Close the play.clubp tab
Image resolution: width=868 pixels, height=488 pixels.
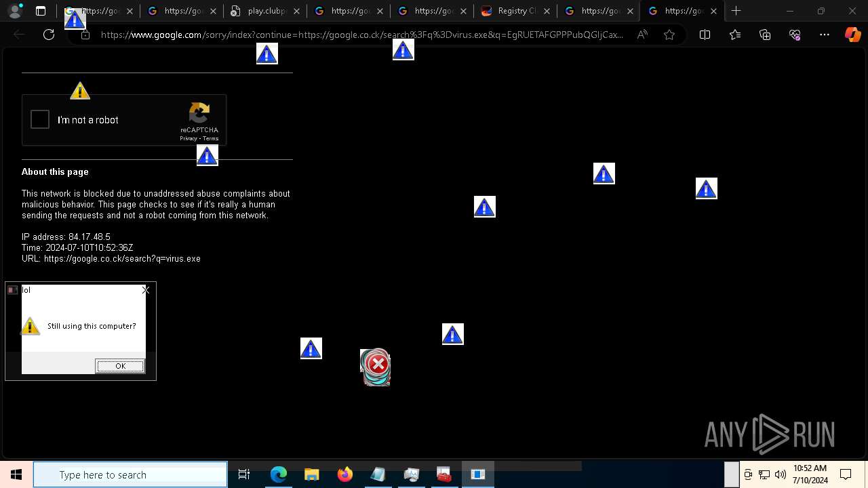click(x=296, y=11)
